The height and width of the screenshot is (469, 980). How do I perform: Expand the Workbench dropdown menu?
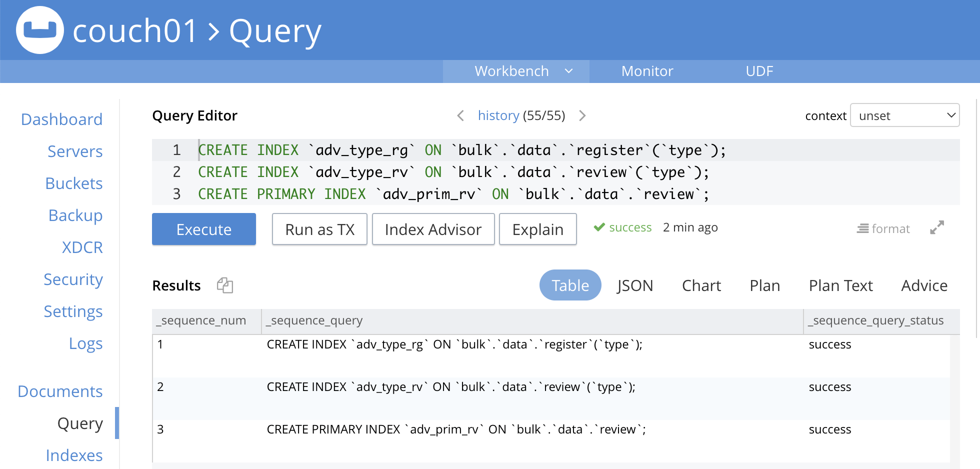(x=568, y=71)
